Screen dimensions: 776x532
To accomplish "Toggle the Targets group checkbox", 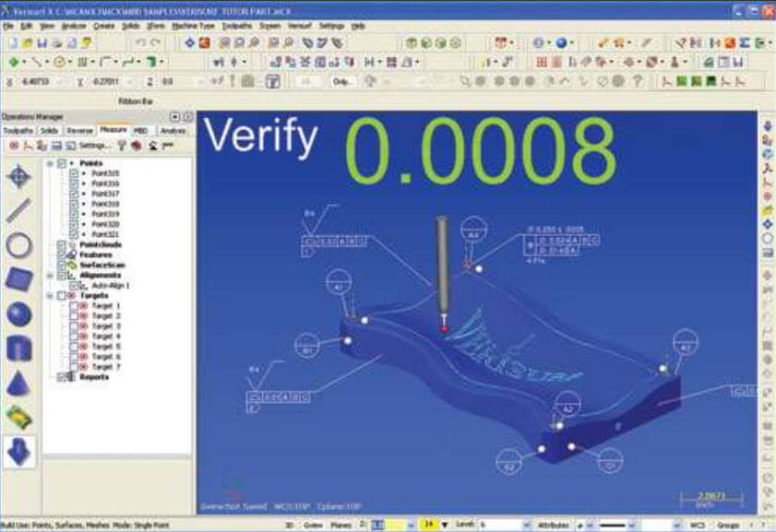I will pyautogui.click(x=62, y=296).
